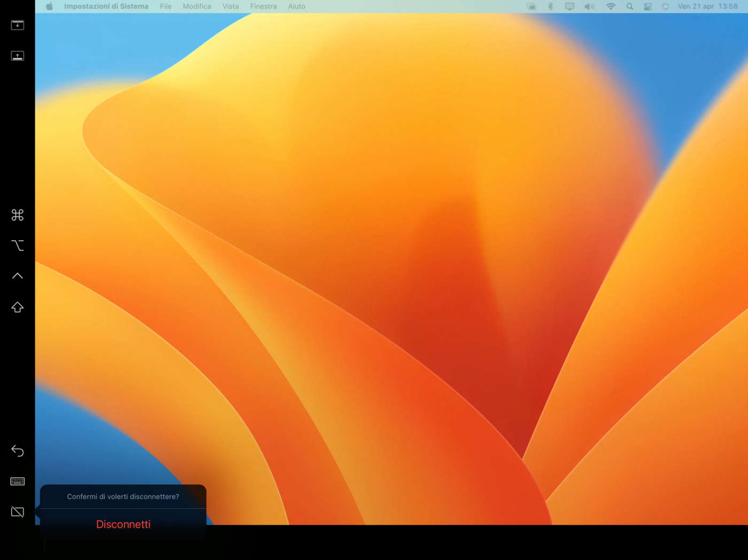The height and width of the screenshot is (560, 748).
Task: Confirm with the red Disconnetti button
Action: click(123, 524)
